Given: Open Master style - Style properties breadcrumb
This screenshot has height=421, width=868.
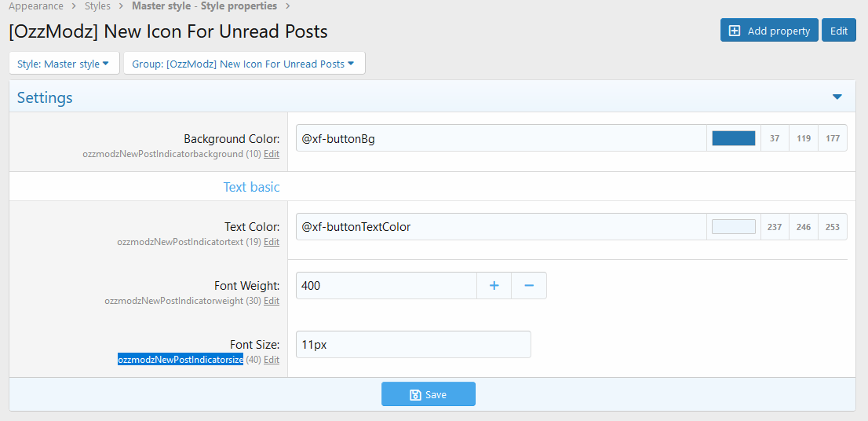Looking at the screenshot, I should coord(204,6).
